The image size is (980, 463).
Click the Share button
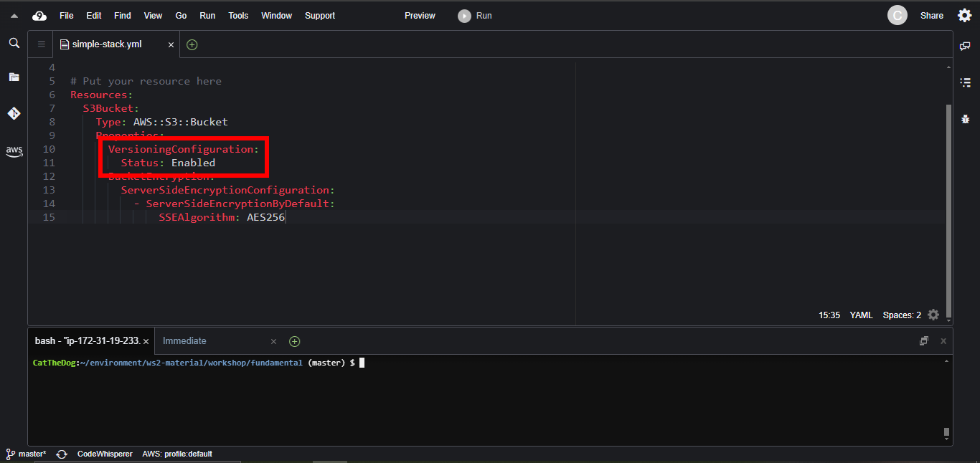pos(931,16)
